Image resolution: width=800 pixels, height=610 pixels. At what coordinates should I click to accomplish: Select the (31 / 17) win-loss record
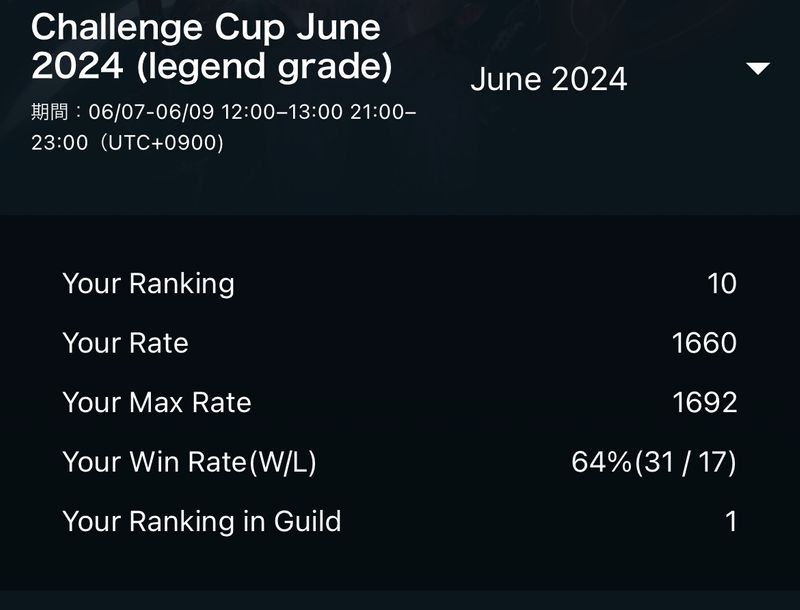click(x=686, y=462)
